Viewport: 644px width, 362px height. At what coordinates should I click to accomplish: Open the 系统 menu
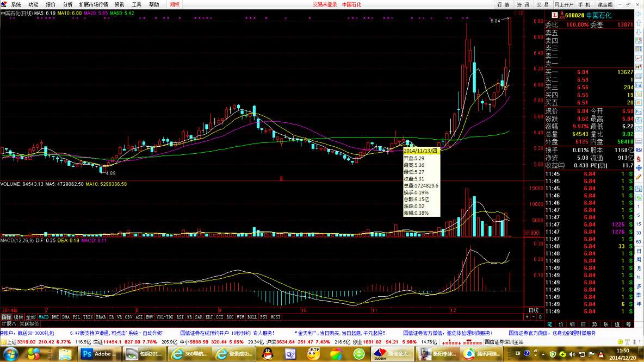[16, 4]
